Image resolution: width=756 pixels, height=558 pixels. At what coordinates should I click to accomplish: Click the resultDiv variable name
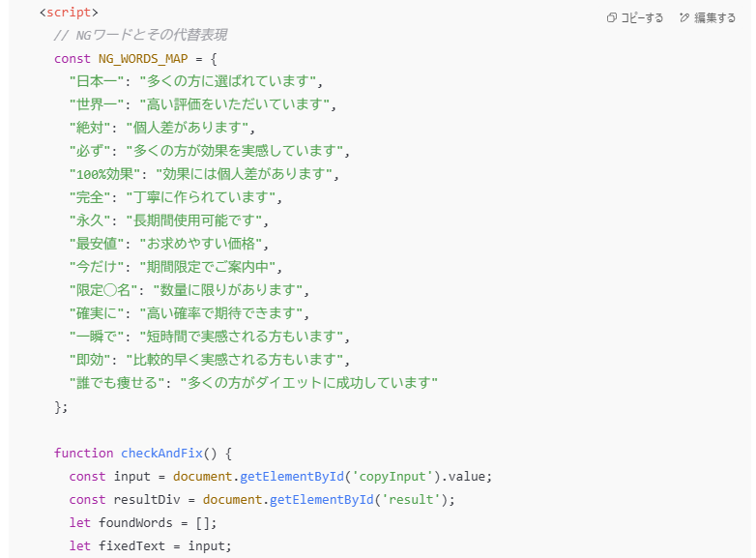point(147,499)
